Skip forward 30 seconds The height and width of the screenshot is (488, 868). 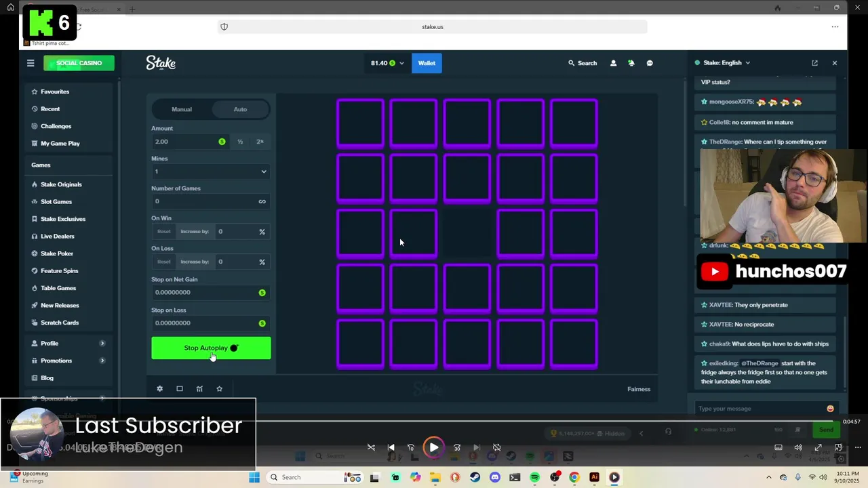pos(457,447)
